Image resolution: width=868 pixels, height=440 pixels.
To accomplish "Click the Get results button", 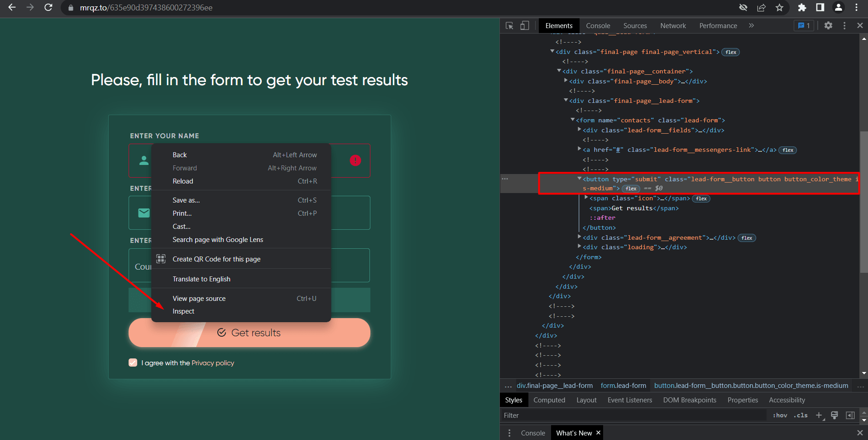I will [249, 333].
